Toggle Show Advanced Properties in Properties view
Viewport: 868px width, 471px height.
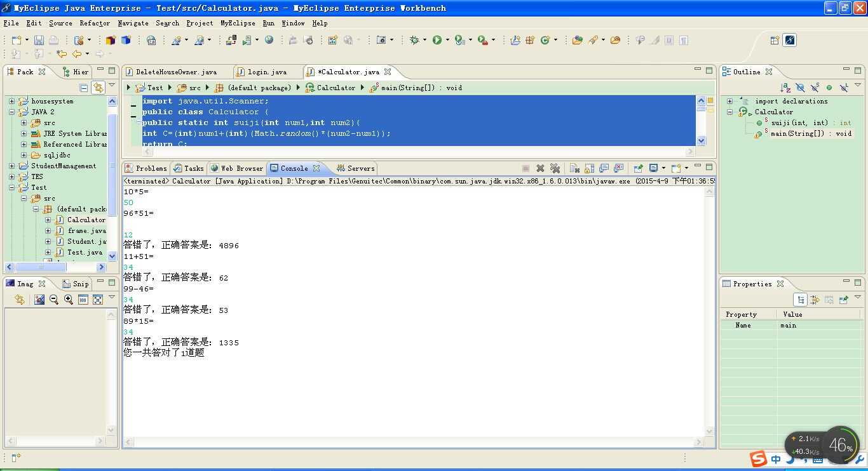click(815, 300)
